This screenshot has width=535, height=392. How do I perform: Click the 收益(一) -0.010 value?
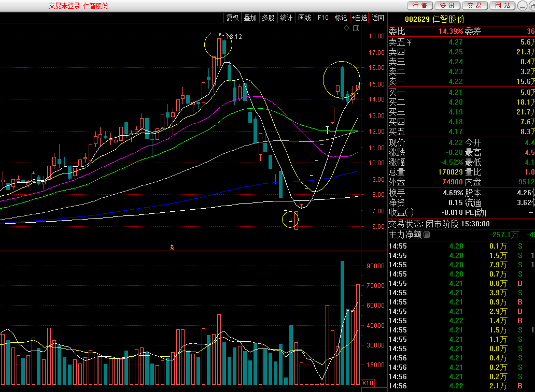click(x=453, y=213)
